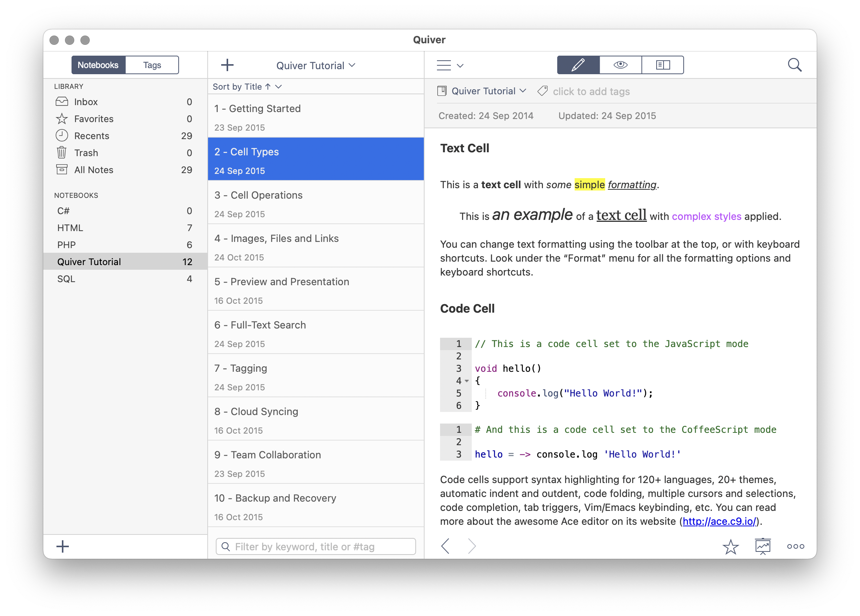Open note 10 - Backup and Recovery
This screenshot has width=860, height=616.
point(316,505)
